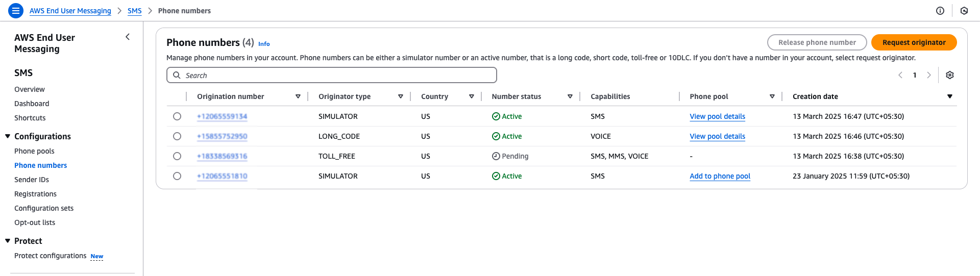This screenshot has height=276, width=980.
Task: Open Phone numbers in sidebar
Action: coord(41,165)
